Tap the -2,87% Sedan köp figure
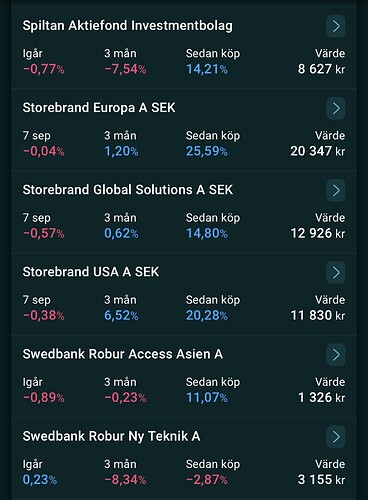The width and height of the screenshot is (368, 500). pos(207,480)
